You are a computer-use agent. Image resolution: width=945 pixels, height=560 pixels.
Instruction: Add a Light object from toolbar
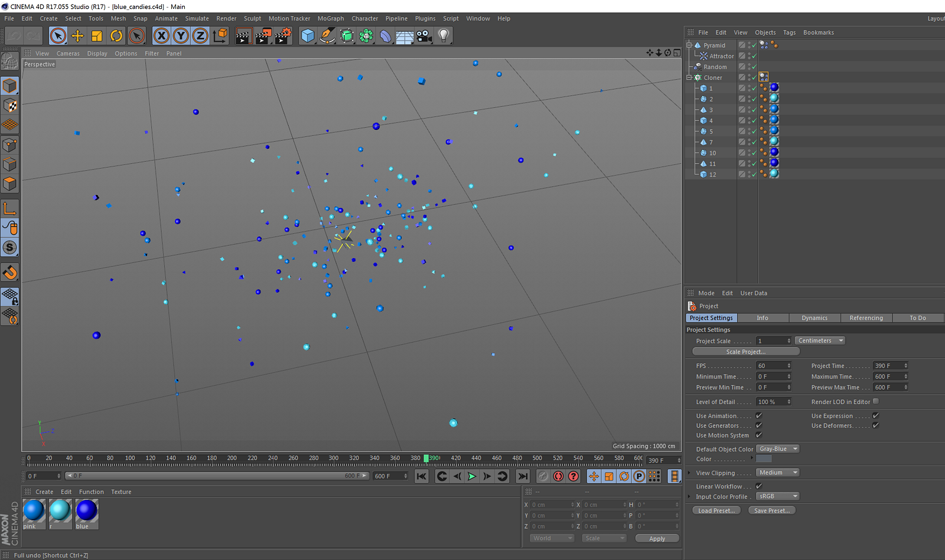[x=444, y=36]
